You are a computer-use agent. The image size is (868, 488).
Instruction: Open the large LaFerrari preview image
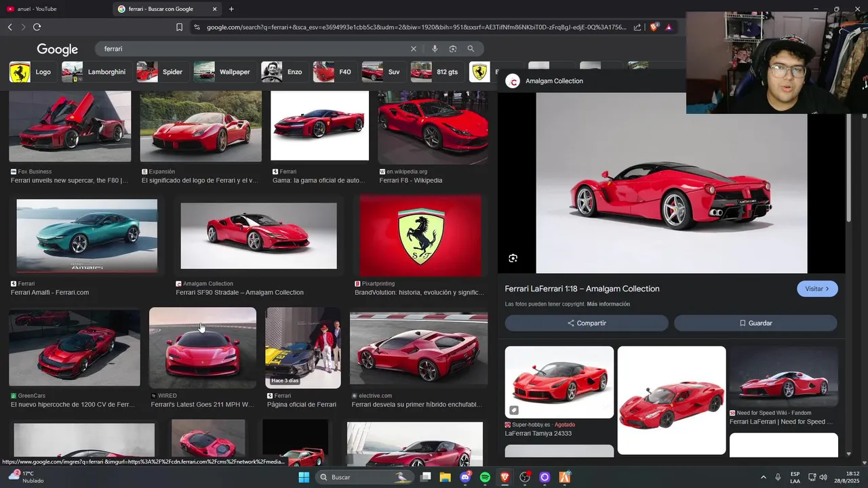point(671,183)
